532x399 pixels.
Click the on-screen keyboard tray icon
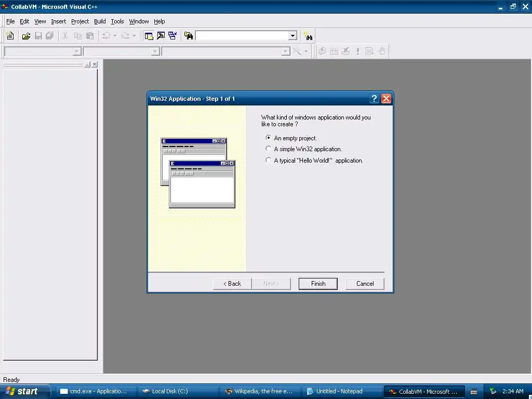[474, 392]
